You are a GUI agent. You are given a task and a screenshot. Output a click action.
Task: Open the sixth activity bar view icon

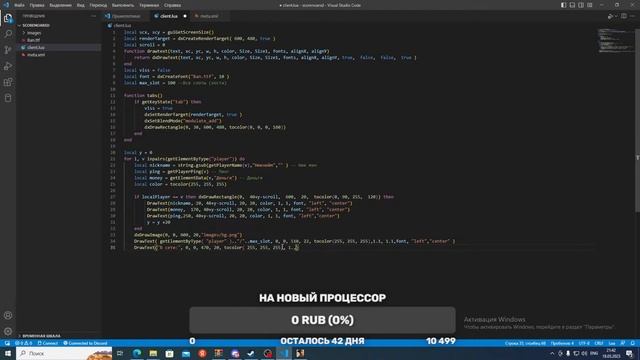(x=8, y=98)
